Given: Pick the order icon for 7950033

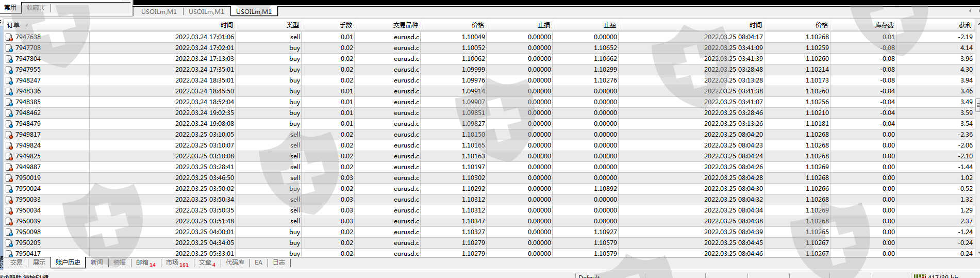Looking at the screenshot, I should [x=9, y=200].
